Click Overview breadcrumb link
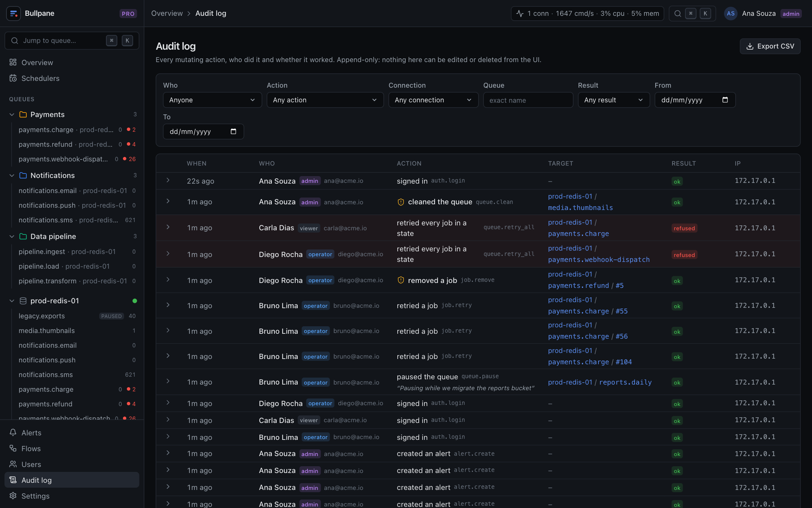 (167, 14)
